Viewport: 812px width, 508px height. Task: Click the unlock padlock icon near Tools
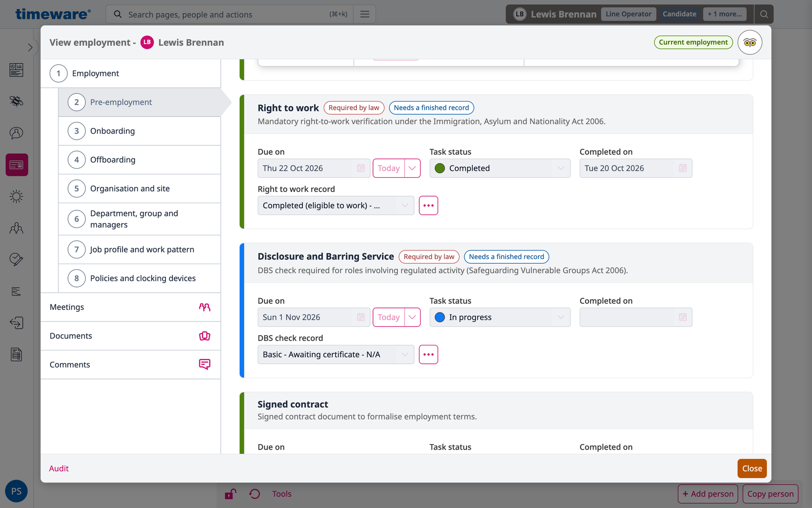click(x=230, y=494)
